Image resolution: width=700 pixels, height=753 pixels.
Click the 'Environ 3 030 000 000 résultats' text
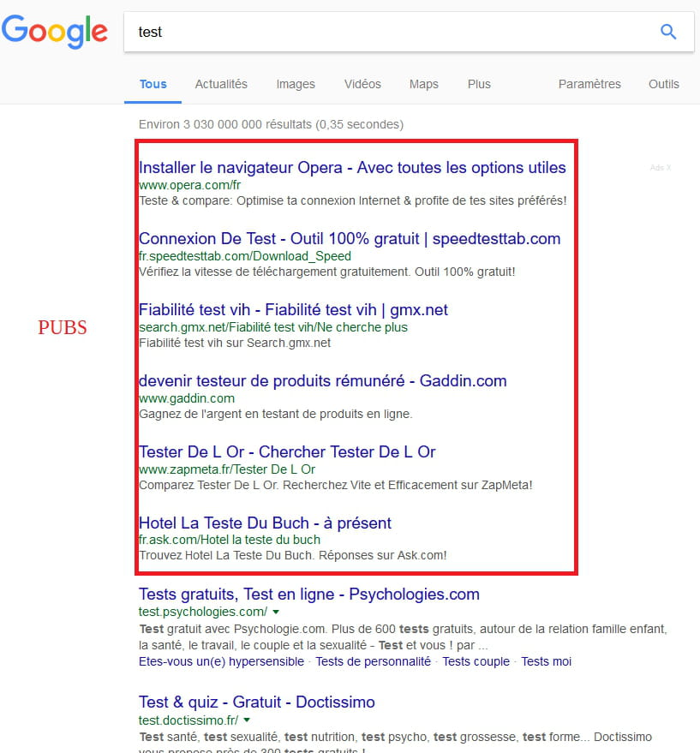point(271,124)
